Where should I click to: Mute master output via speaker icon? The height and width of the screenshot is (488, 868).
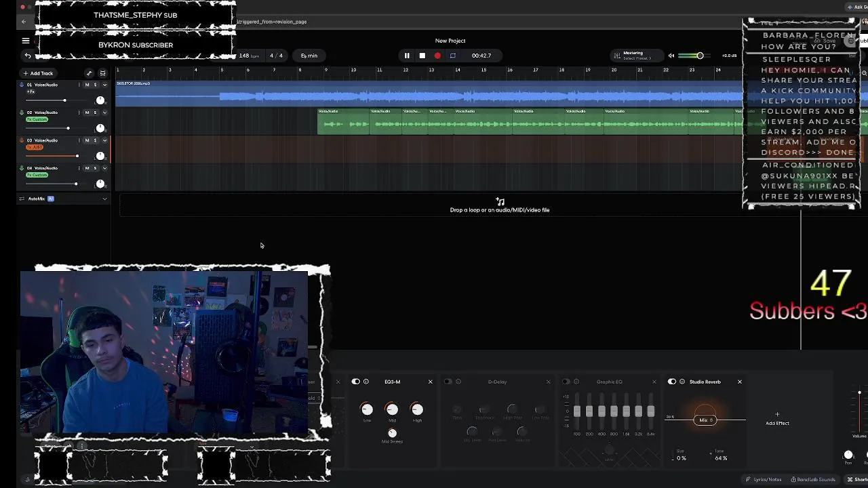671,56
